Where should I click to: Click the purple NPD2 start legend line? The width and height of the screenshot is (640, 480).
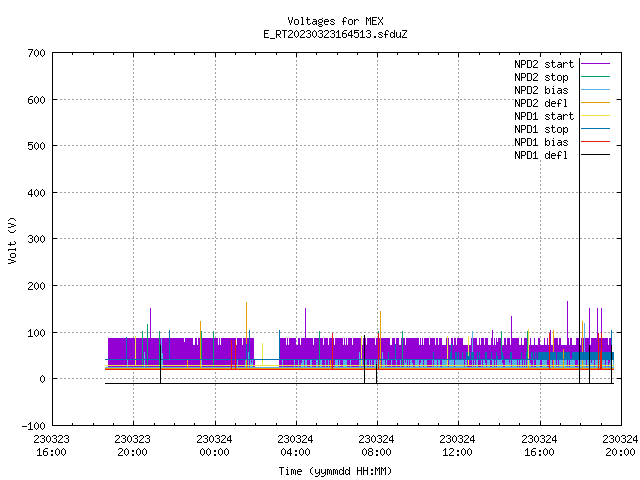(596, 64)
